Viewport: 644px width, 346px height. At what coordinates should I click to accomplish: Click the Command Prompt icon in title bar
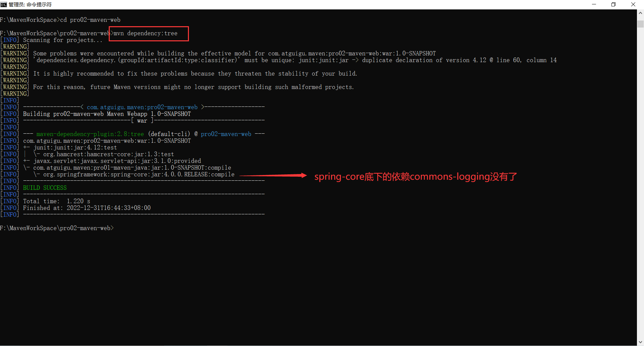(x=4, y=4)
